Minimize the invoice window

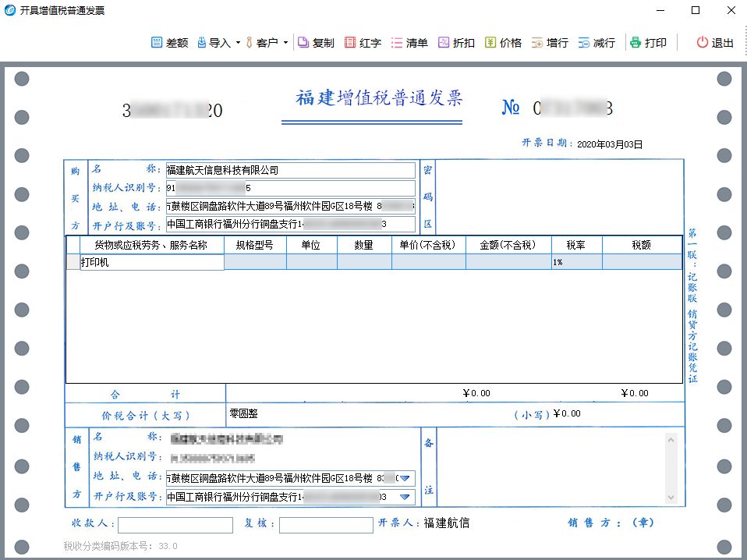pos(660,10)
